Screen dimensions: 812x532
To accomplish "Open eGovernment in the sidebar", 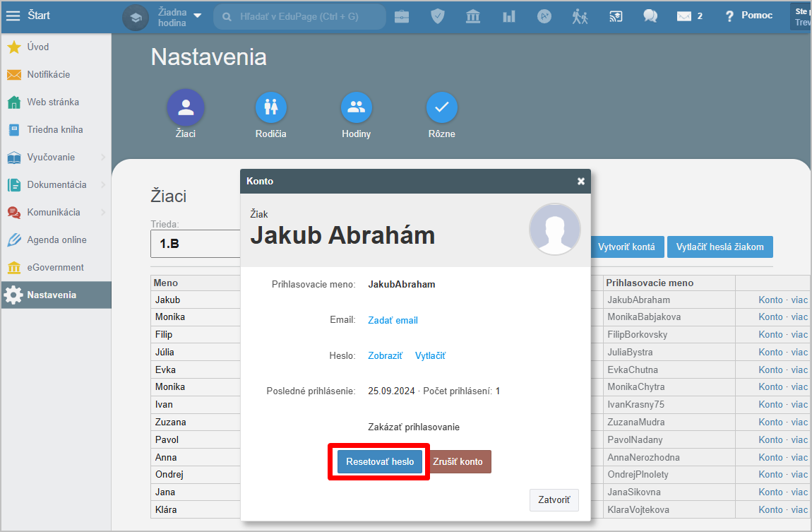I will pos(56,267).
